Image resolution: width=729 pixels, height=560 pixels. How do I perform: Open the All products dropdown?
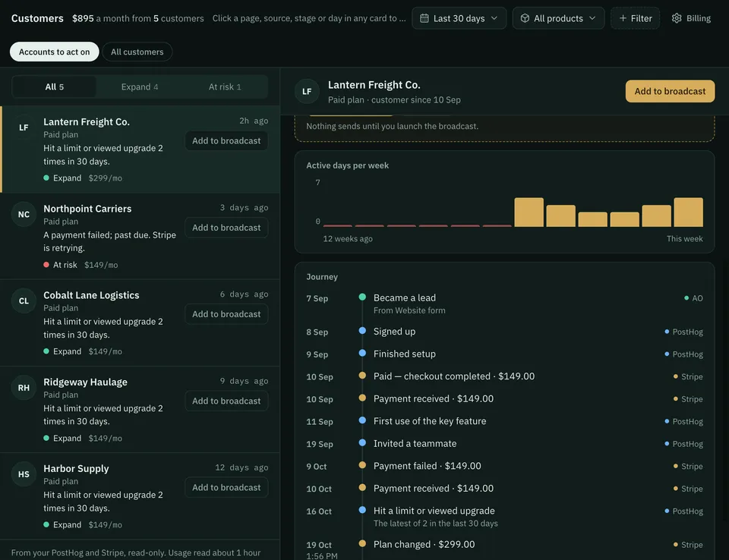[558, 18]
